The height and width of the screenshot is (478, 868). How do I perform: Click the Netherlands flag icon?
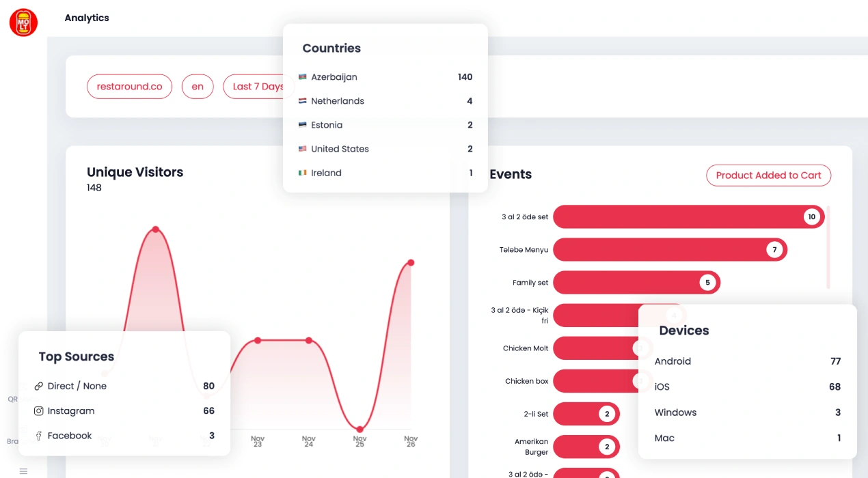pyautogui.click(x=303, y=101)
